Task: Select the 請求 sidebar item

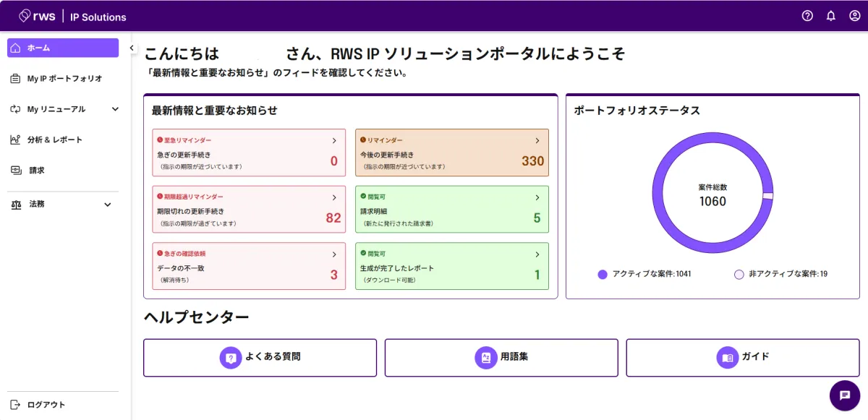Action: 36,171
